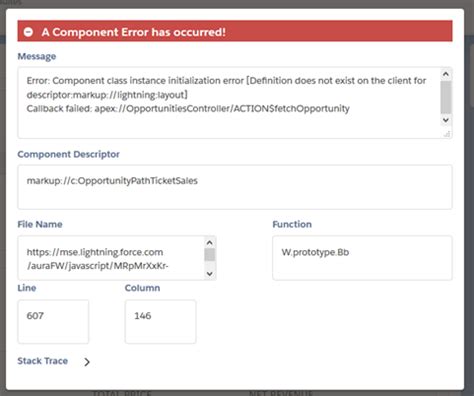Click the Component Descriptor field

pos(235,187)
